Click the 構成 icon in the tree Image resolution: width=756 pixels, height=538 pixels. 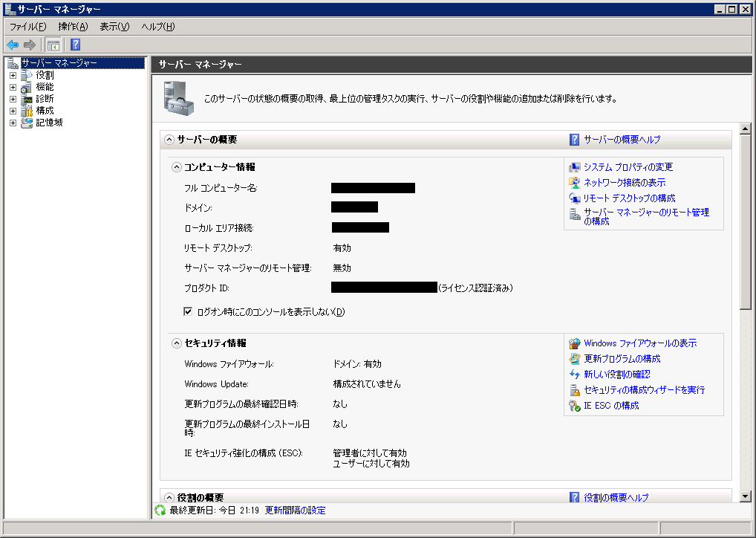[27, 111]
